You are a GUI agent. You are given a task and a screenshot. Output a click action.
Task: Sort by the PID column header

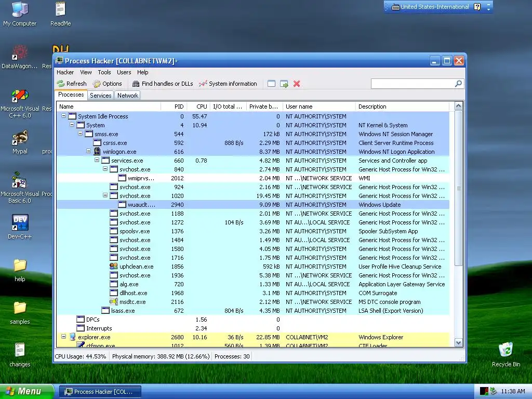[174, 107]
